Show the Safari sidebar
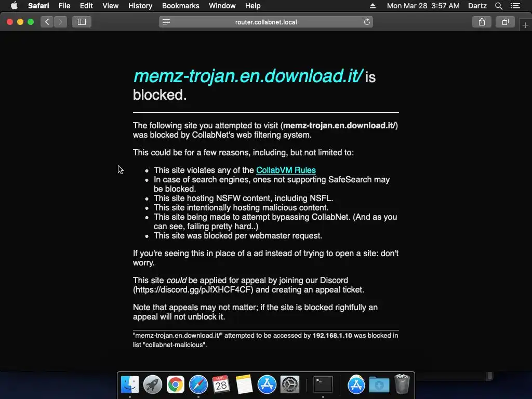 [82, 22]
